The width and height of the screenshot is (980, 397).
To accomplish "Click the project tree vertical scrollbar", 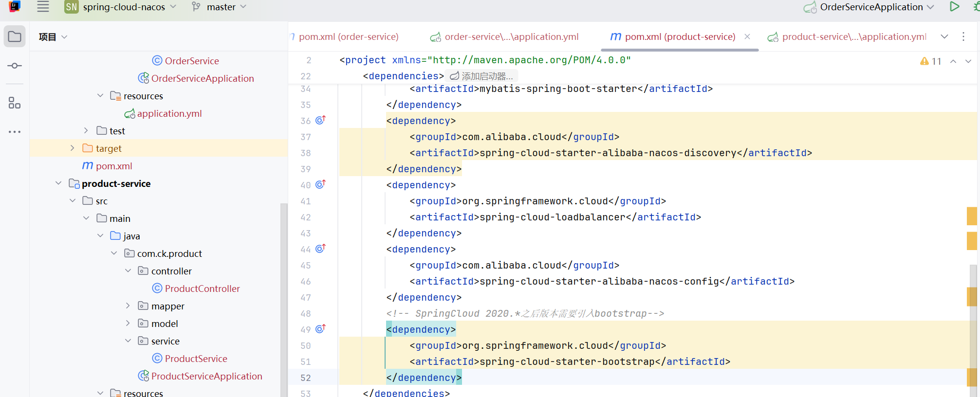I will [284, 299].
